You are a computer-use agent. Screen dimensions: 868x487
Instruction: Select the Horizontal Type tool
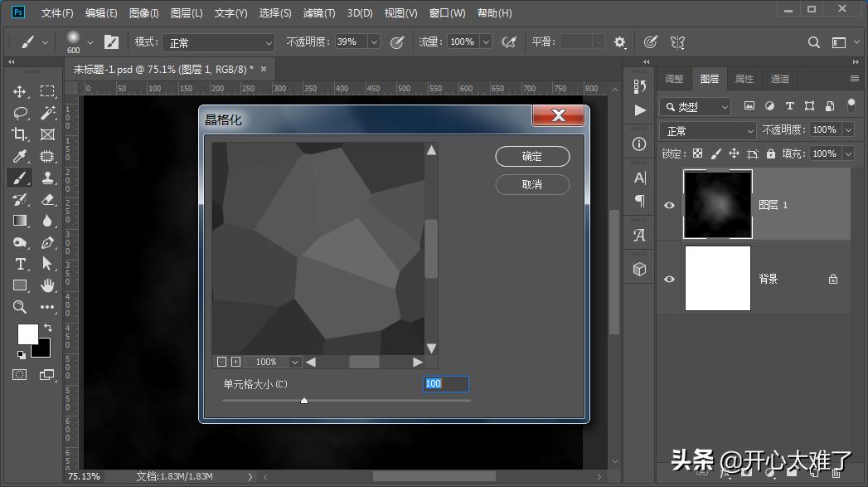20,264
